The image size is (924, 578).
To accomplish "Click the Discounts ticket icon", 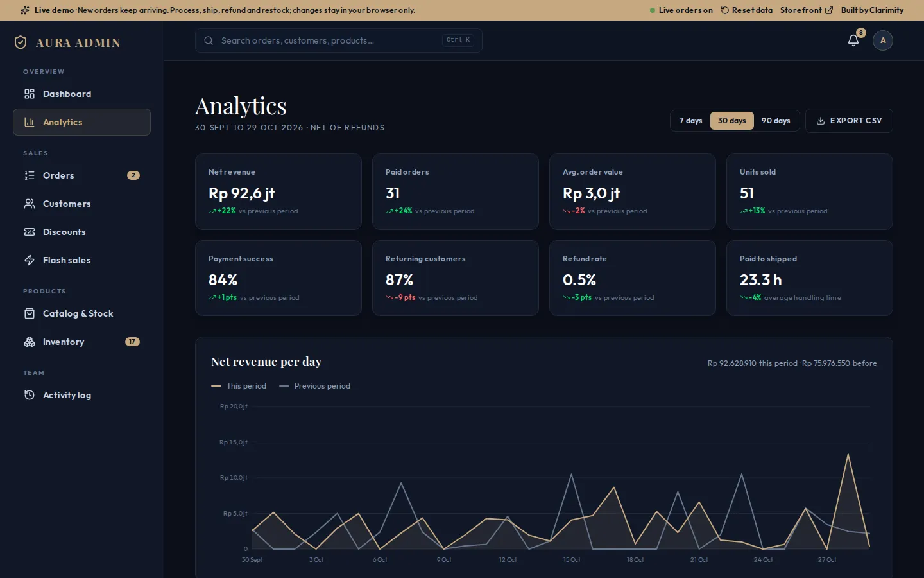I will point(30,232).
